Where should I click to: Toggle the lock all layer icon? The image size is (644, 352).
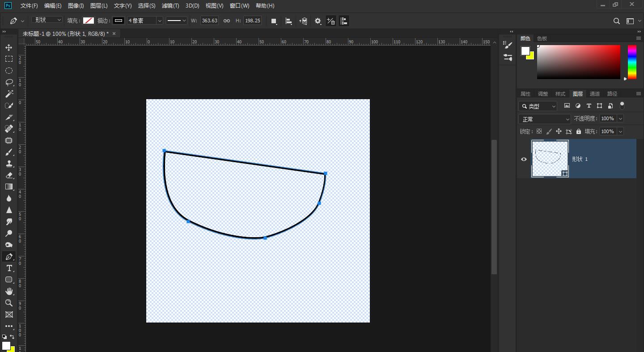click(579, 131)
